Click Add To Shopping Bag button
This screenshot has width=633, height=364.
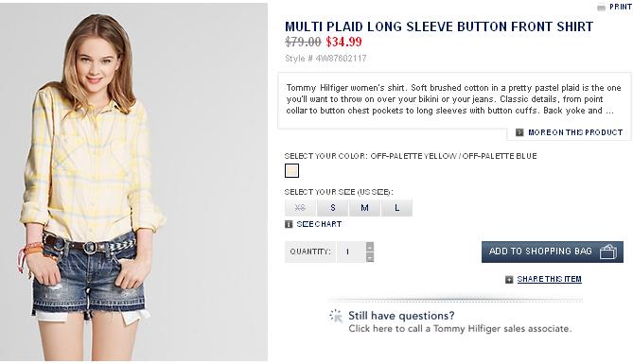553,251
